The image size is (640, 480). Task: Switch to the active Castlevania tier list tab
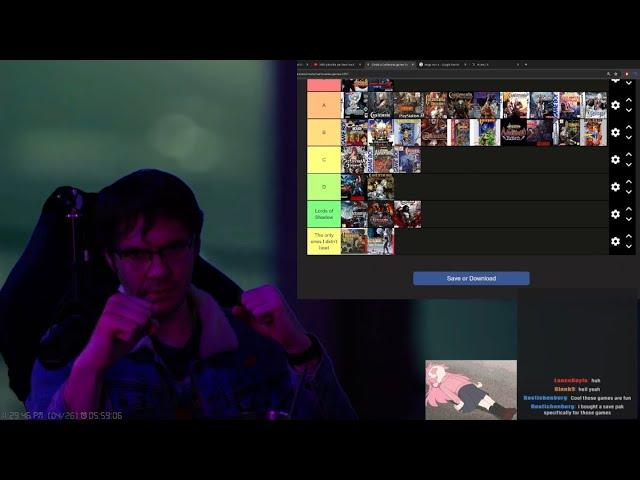[x=388, y=64]
